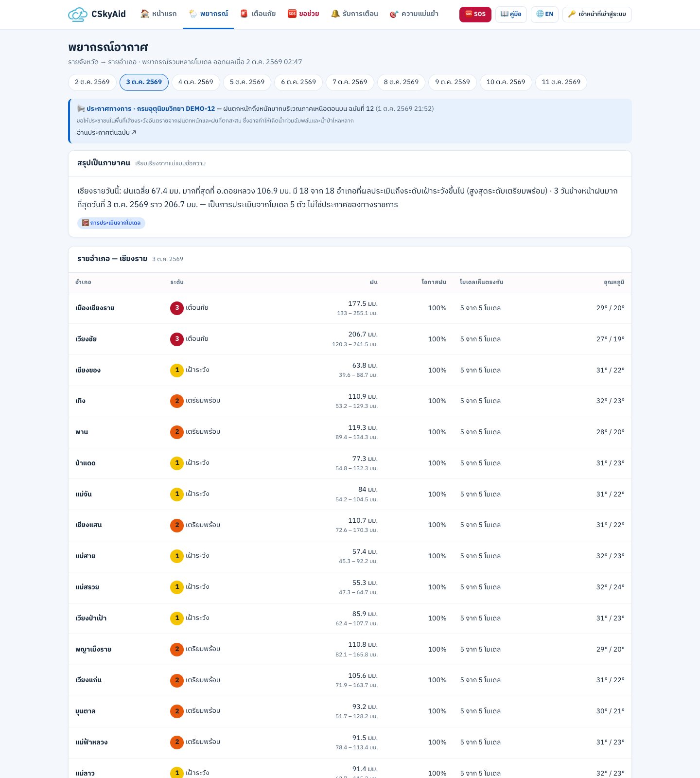Screen dimensions: 700x778
Task: Click the อำเภอ column header
Action: 83,282
